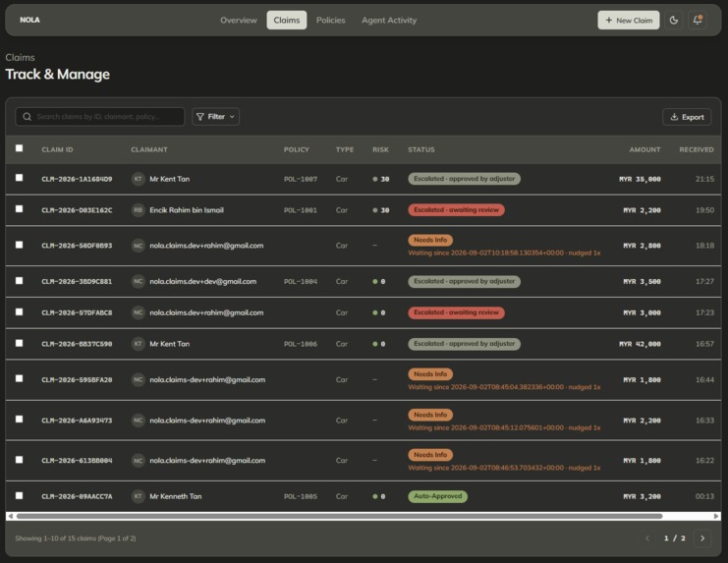Click received time 00:13
Viewport: 728px width, 563px height.
click(704, 496)
